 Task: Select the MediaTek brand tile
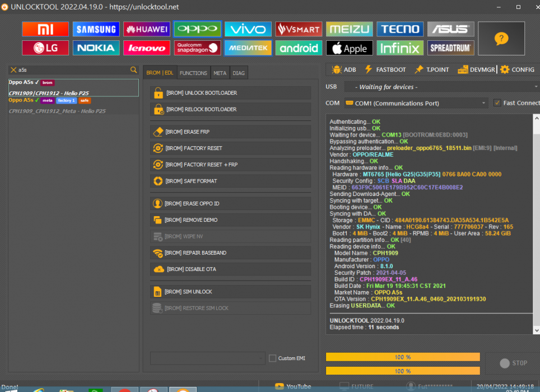(x=248, y=48)
